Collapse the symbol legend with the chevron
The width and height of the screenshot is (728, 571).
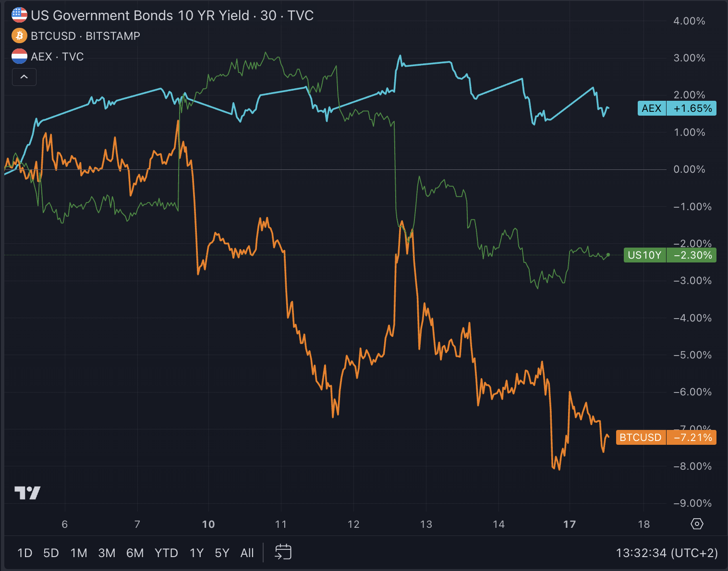point(24,77)
